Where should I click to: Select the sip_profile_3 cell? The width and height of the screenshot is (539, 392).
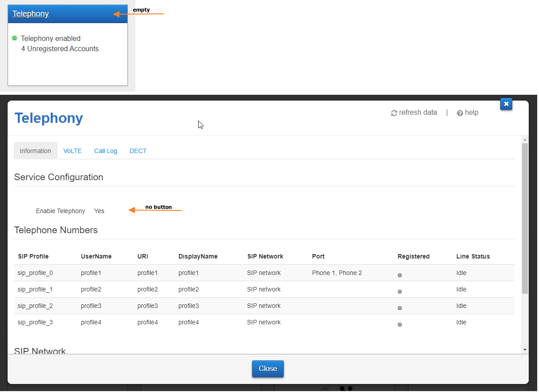pos(35,322)
